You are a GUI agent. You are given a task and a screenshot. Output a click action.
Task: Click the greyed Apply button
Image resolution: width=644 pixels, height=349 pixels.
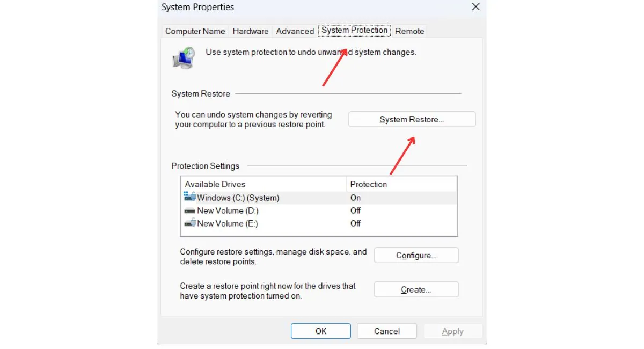pos(453,332)
